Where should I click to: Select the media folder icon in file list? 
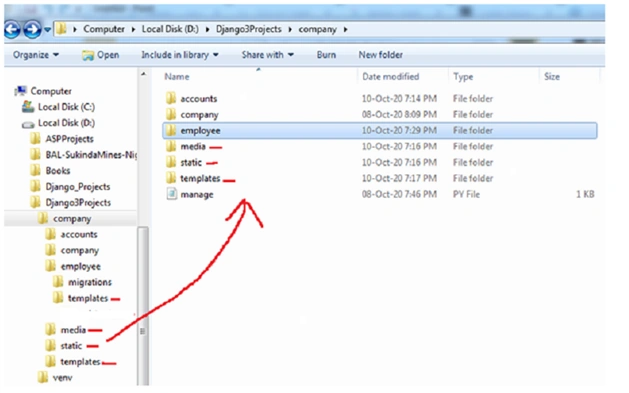(171, 146)
